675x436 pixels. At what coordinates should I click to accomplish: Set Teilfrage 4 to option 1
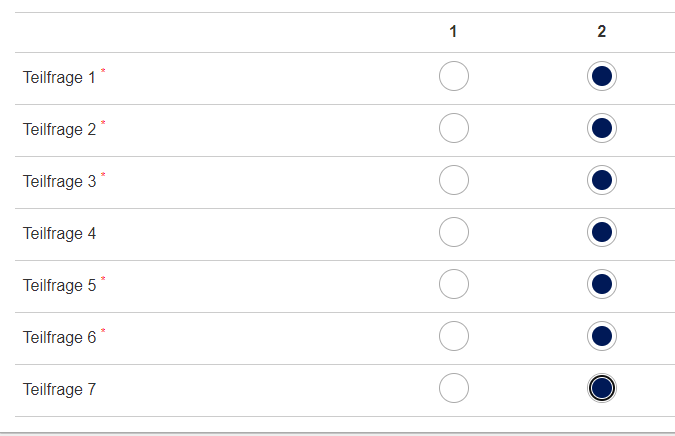tap(454, 232)
